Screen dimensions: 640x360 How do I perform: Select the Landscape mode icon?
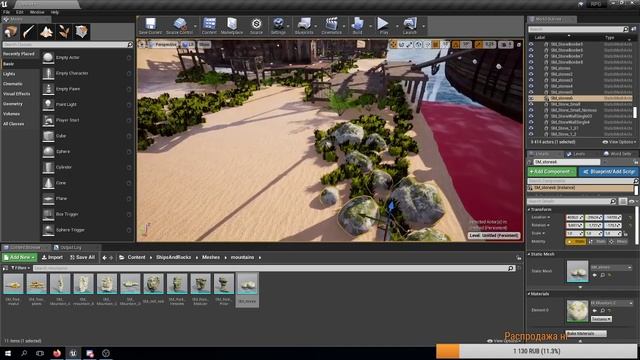(46, 32)
